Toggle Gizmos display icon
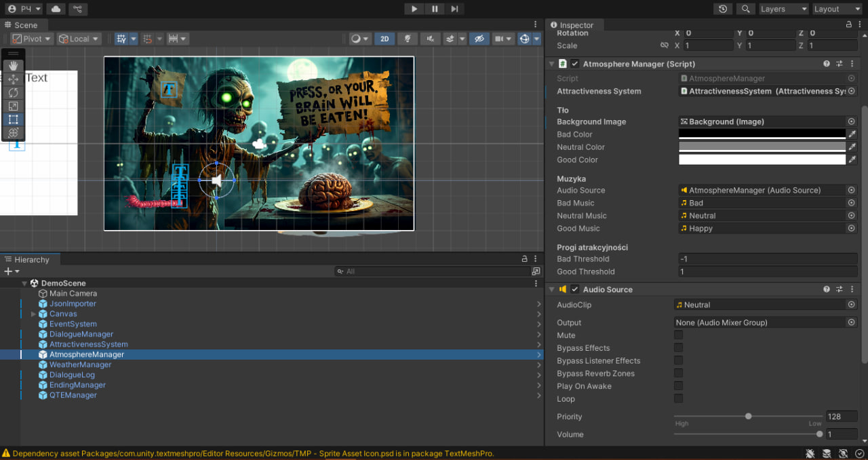Image resolution: width=868 pixels, height=460 pixels. point(524,39)
